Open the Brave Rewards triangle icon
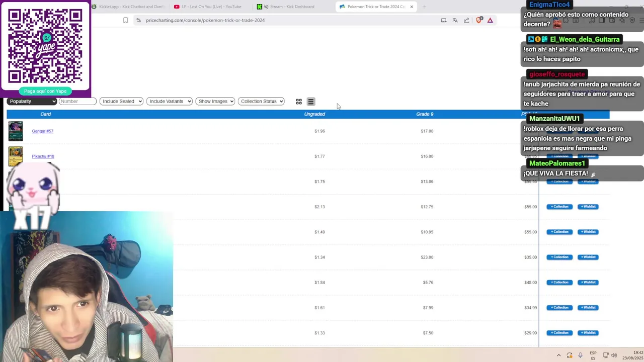Image resolution: width=644 pixels, height=362 pixels. (x=490, y=20)
